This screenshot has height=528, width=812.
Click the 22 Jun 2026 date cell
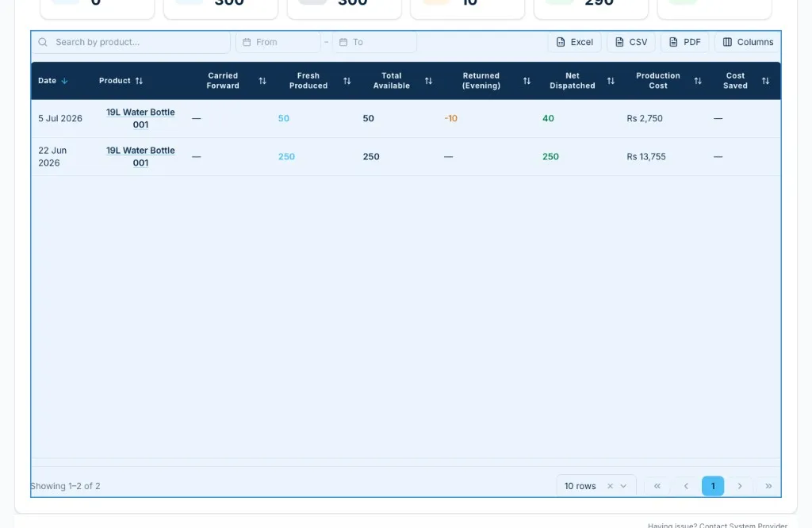point(52,157)
